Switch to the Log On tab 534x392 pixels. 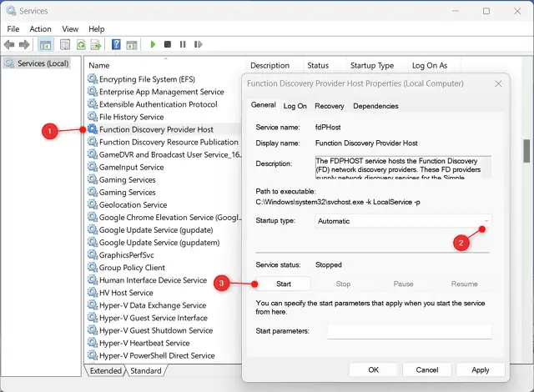pyautogui.click(x=295, y=106)
